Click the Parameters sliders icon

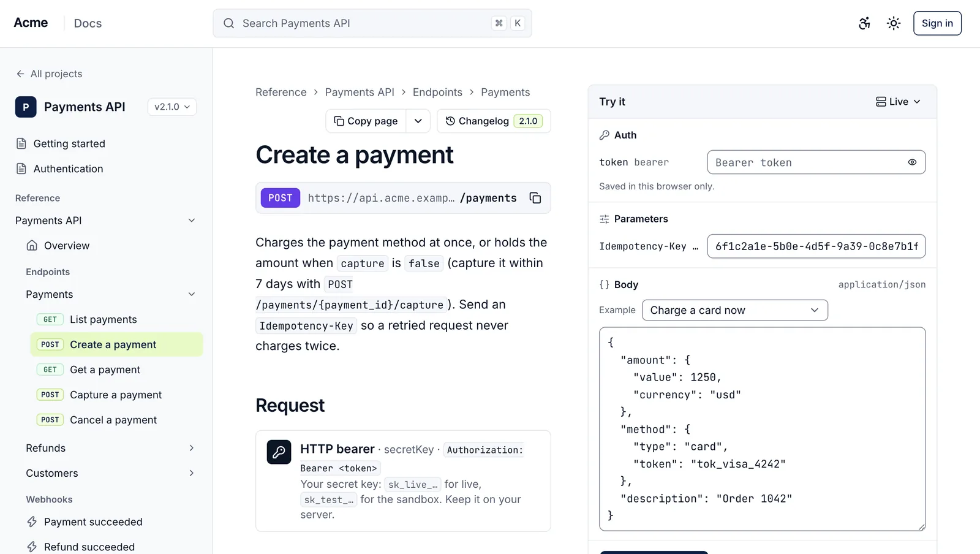pyautogui.click(x=605, y=219)
